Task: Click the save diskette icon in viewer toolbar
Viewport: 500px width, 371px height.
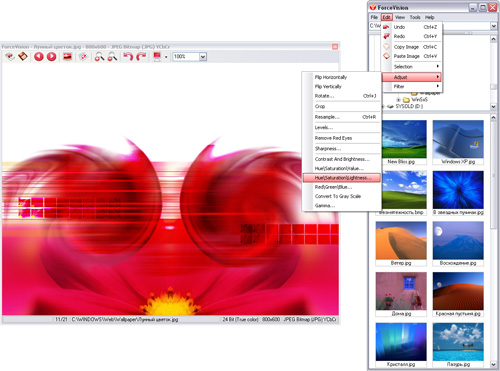Action: pyautogui.click(x=23, y=57)
